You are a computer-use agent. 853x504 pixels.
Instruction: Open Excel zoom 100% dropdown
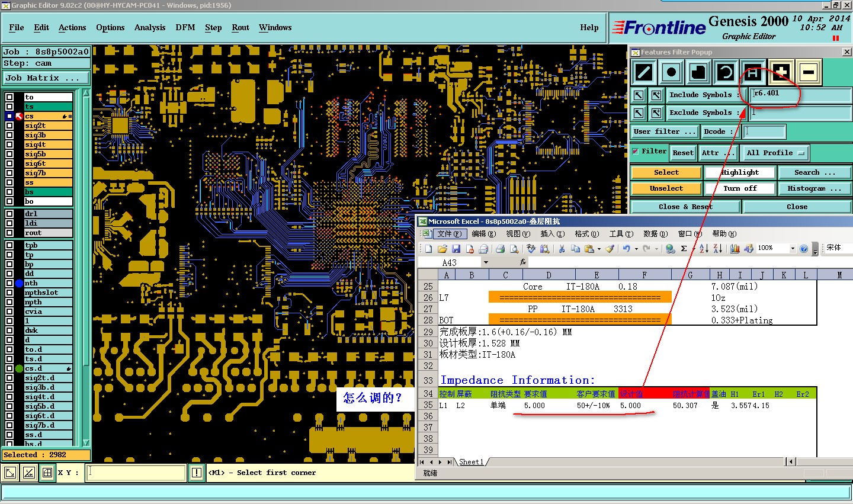pyautogui.click(x=793, y=249)
